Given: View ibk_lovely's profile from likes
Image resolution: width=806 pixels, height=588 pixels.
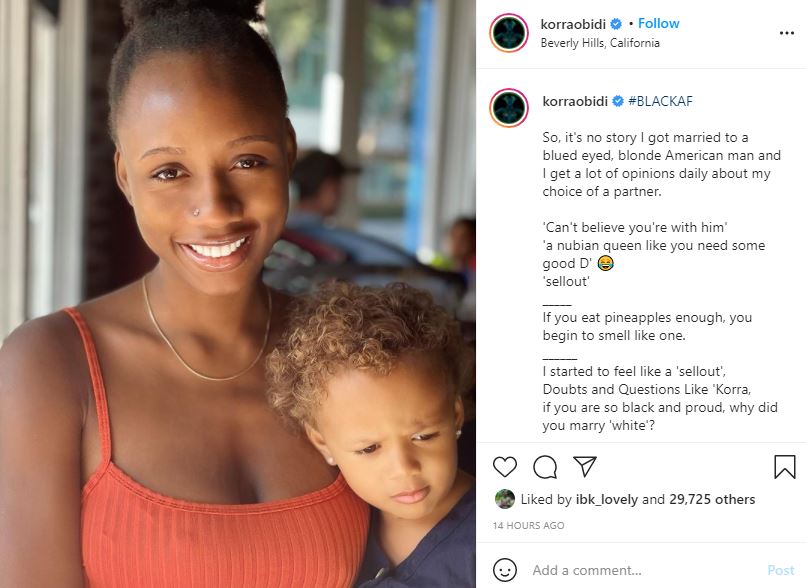Looking at the screenshot, I should point(607,500).
